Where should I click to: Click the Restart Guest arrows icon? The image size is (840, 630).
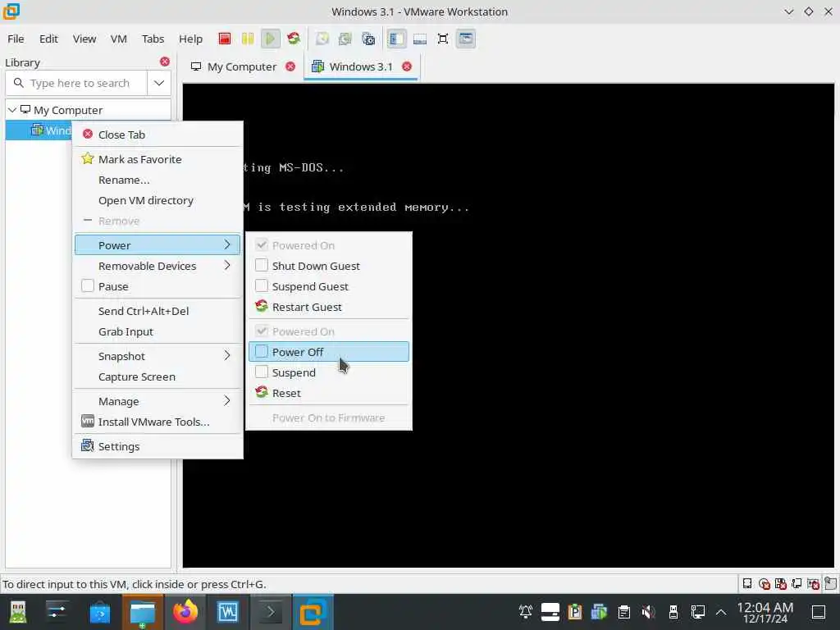point(262,307)
